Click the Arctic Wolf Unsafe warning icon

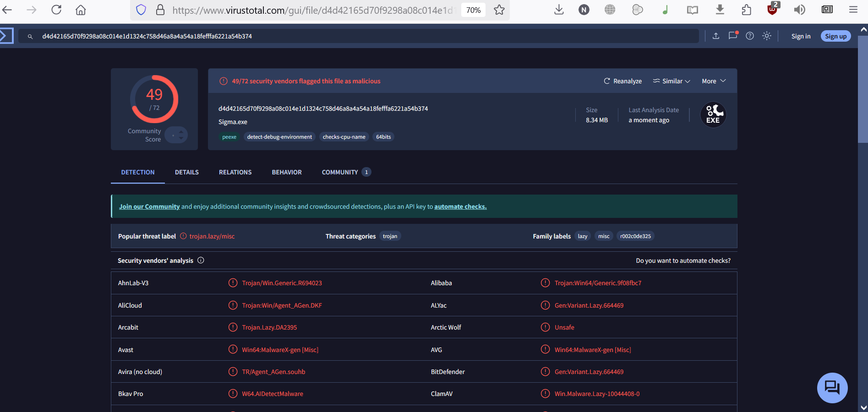click(x=545, y=327)
